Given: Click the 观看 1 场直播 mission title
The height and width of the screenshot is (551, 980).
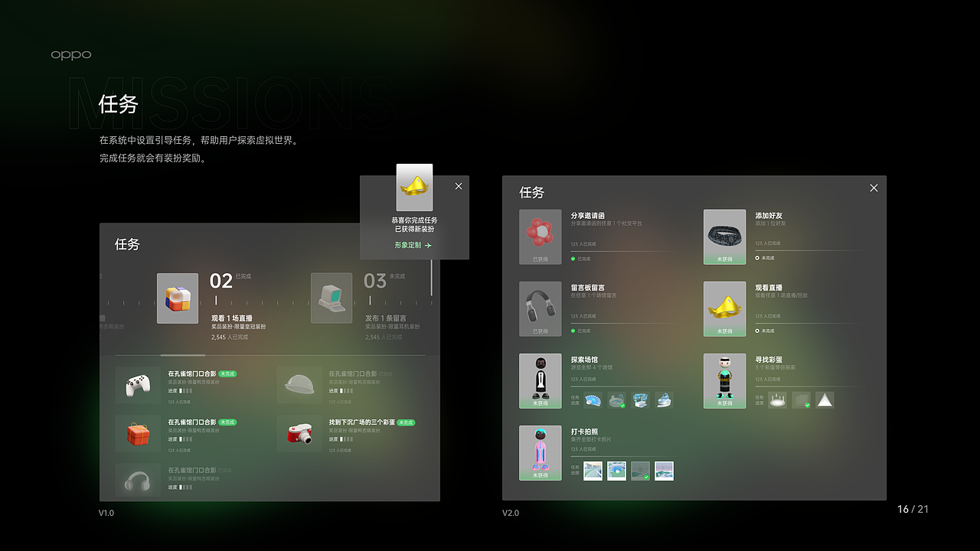Looking at the screenshot, I should 232,318.
